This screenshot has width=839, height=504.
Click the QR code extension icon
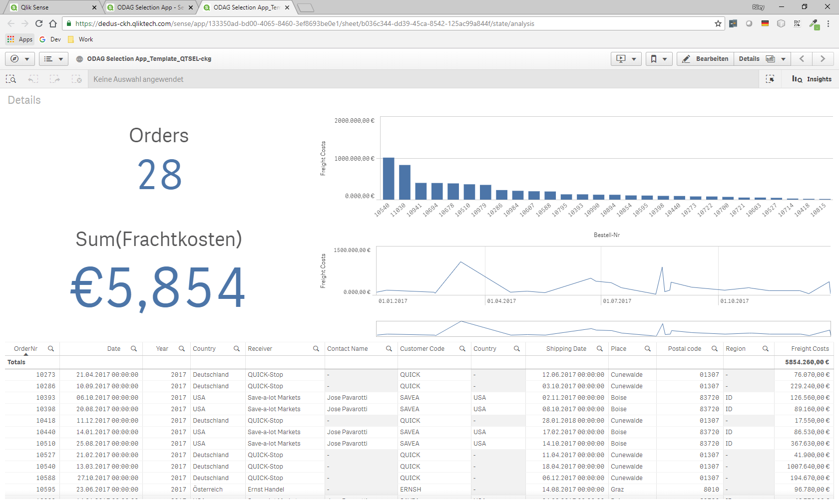point(797,23)
